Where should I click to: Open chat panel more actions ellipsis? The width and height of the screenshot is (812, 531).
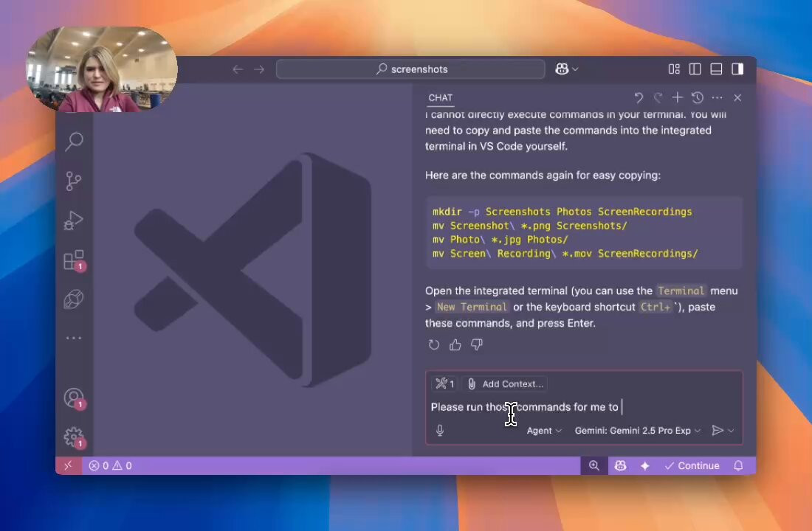718,97
